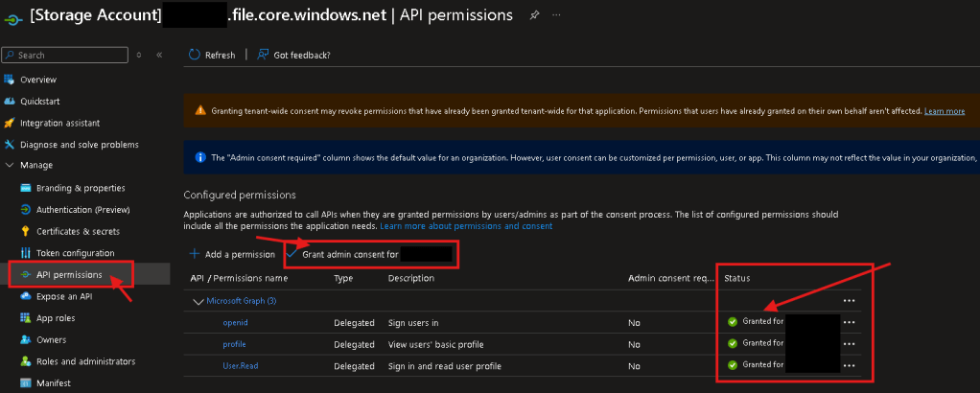
Task: Pin this page using the pin icon
Action: click(534, 16)
